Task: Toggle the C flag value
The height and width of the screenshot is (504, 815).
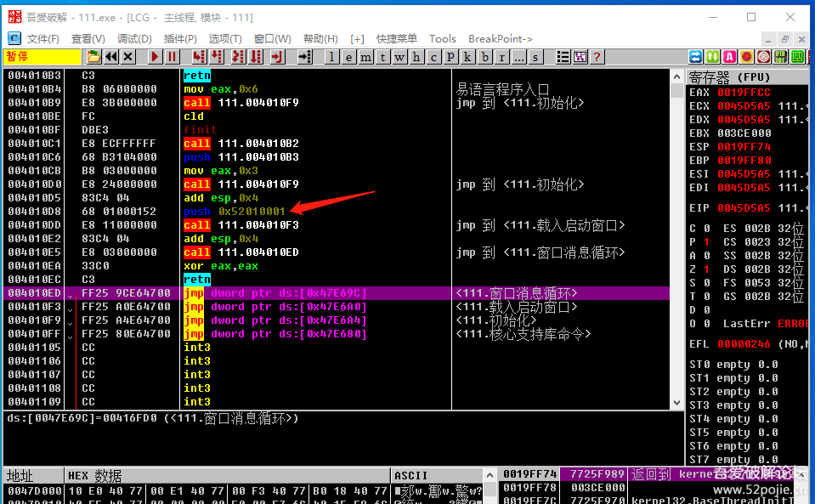Action: (705, 228)
